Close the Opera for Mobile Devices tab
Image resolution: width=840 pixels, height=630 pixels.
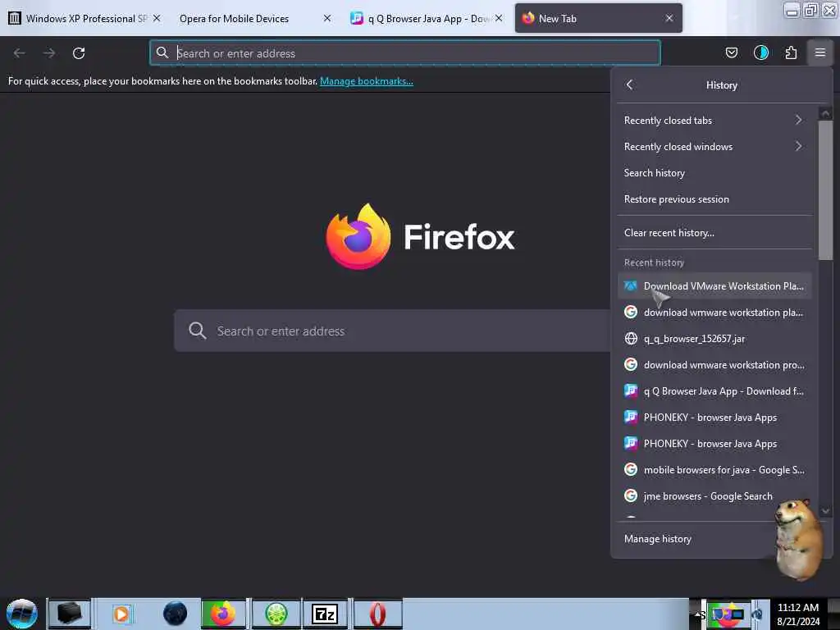[327, 18]
